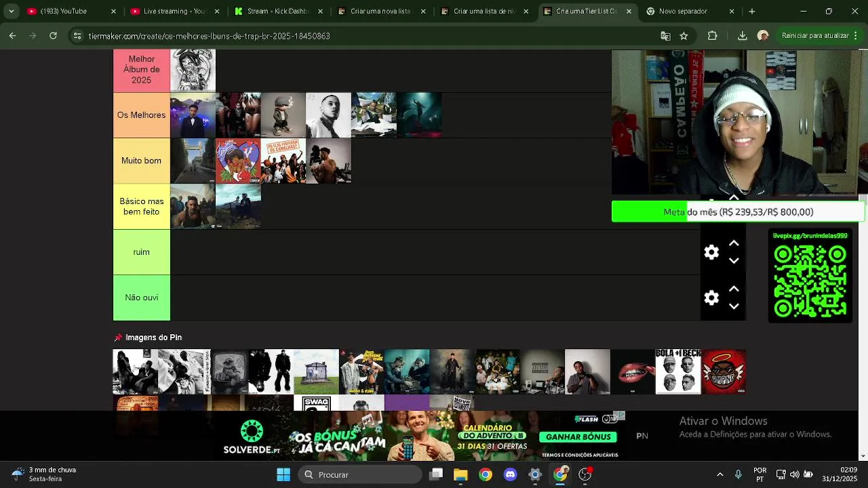The width and height of the screenshot is (868, 488).
Task: Bookmark this page with the star icon
Action: (x=684, y=36)
